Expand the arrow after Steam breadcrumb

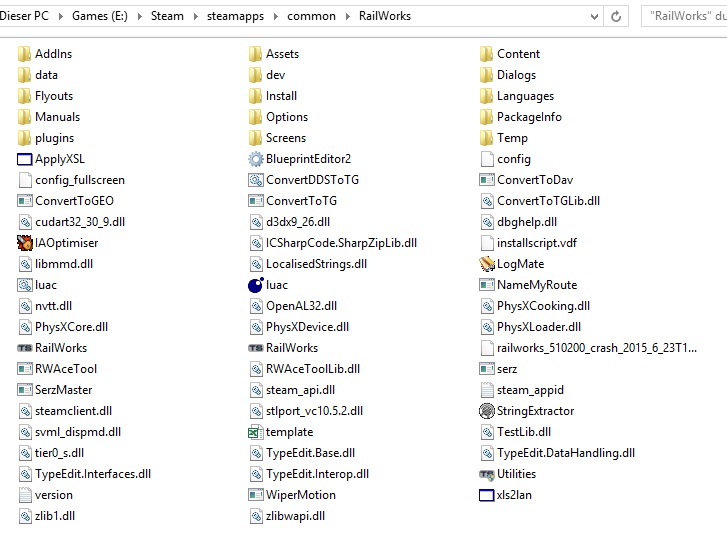(x=196, y=16)
